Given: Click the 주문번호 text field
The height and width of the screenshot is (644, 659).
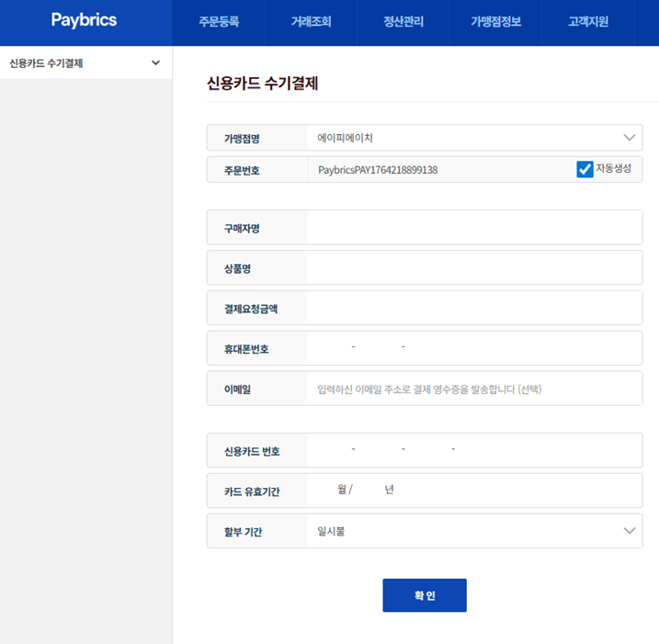Looking at the screenshot, I should tap(441, 170).
